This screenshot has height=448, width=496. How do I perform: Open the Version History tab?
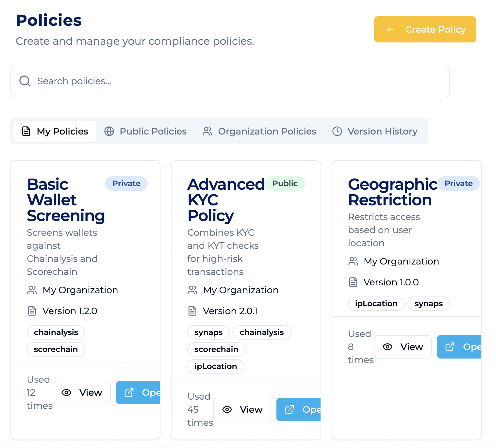point(375,131)
